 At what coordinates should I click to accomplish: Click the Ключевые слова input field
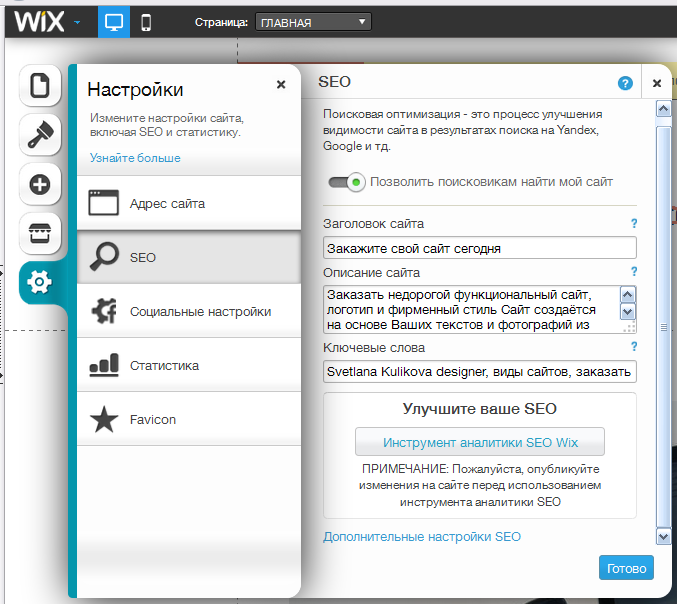[480, 371]
